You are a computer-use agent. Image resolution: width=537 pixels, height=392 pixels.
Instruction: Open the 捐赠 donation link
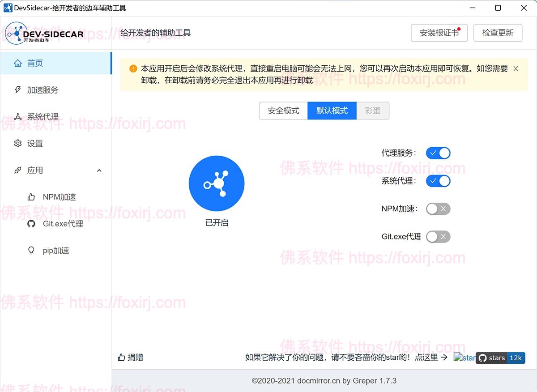click(x=130, y=358)
